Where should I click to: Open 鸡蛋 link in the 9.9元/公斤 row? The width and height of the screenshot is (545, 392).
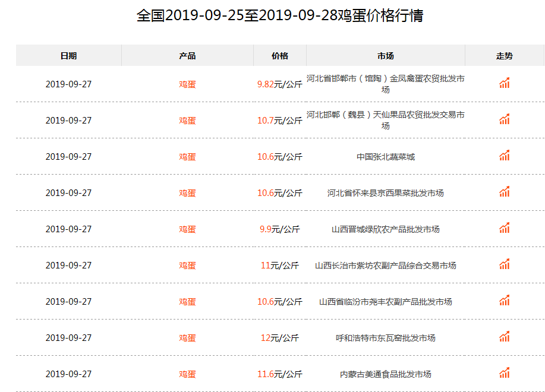pyautogui.click(x=187, y=229)
